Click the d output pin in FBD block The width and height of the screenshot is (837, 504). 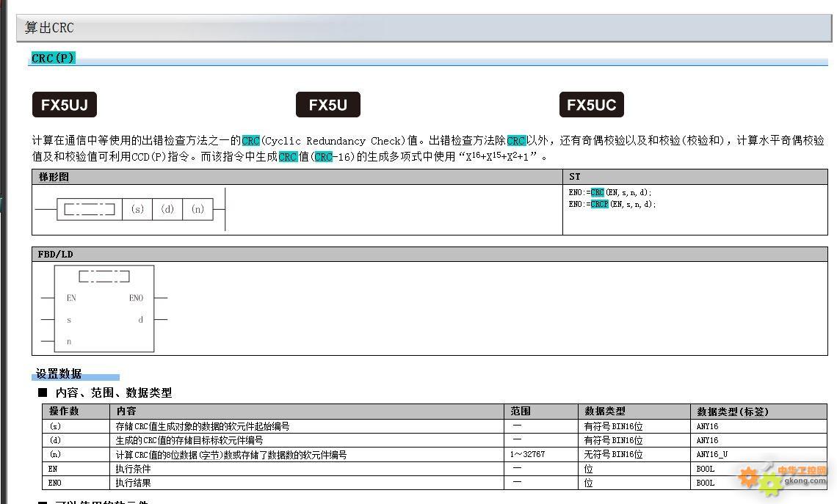coord(140,320)
